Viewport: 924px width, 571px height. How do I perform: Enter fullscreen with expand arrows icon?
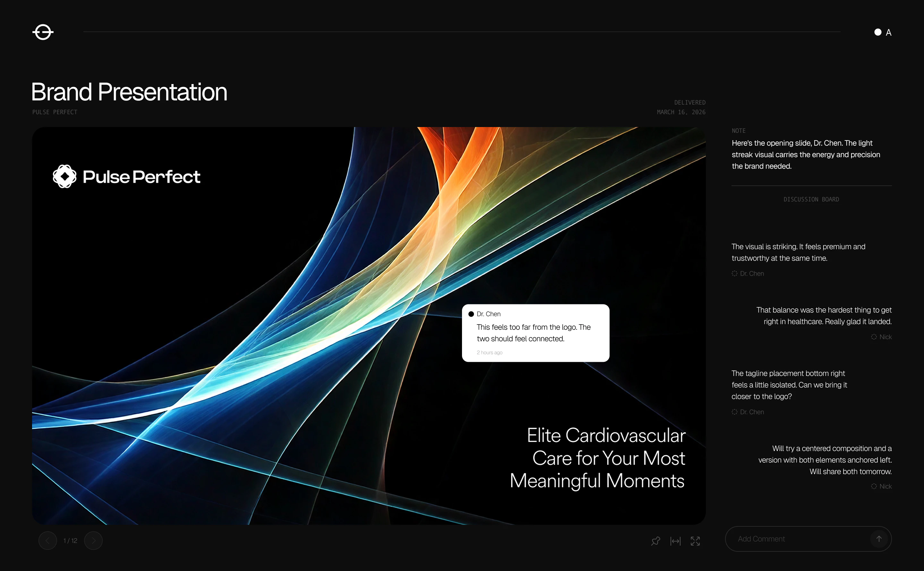(x=695, y=541)
